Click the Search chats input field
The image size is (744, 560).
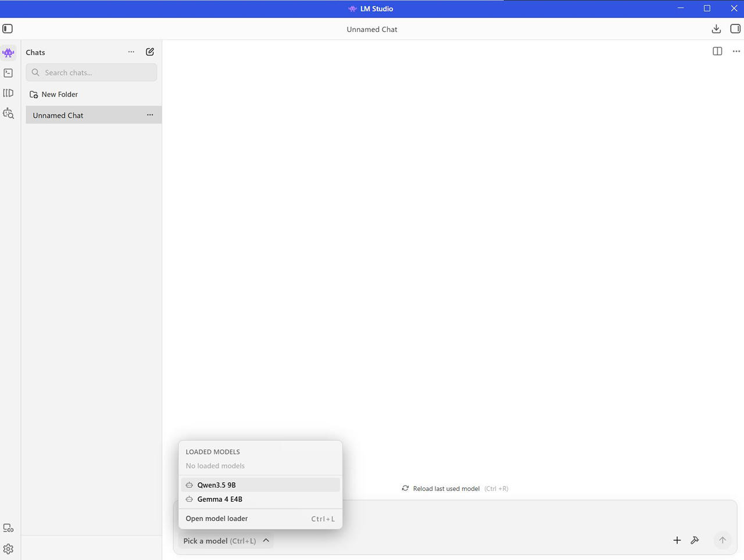click(97, 73)
